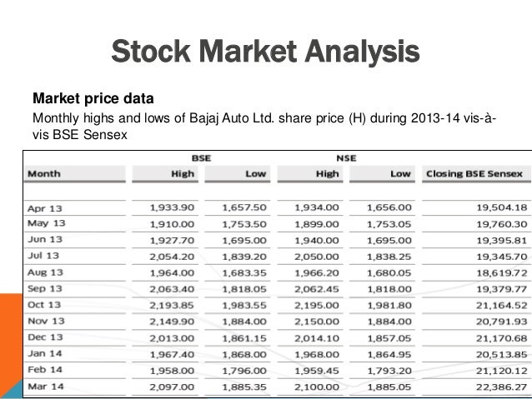This screenshot has width=532, height=399.
Task: Click the BSE group header
Action: [201, 157]
